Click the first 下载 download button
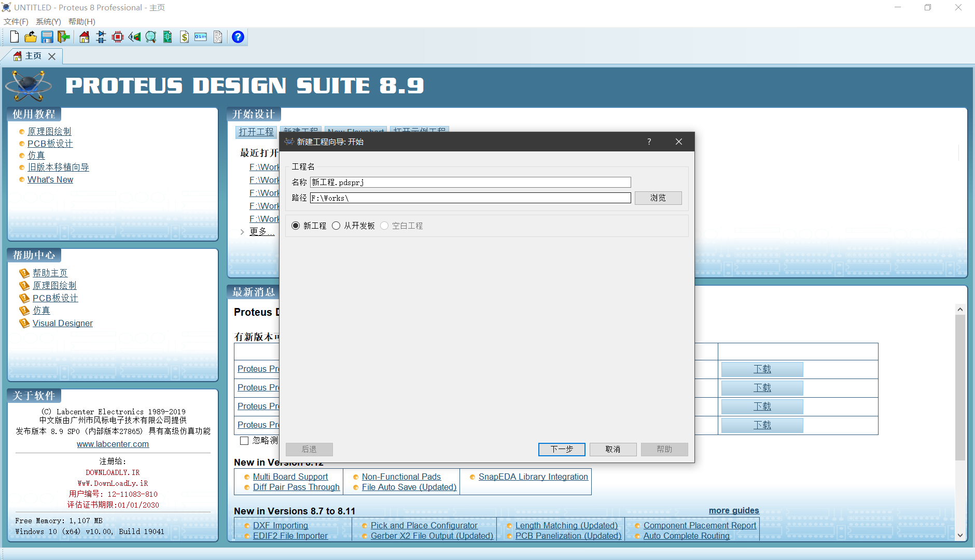Screen dimensions: 975x560 [x=762, y=369]
